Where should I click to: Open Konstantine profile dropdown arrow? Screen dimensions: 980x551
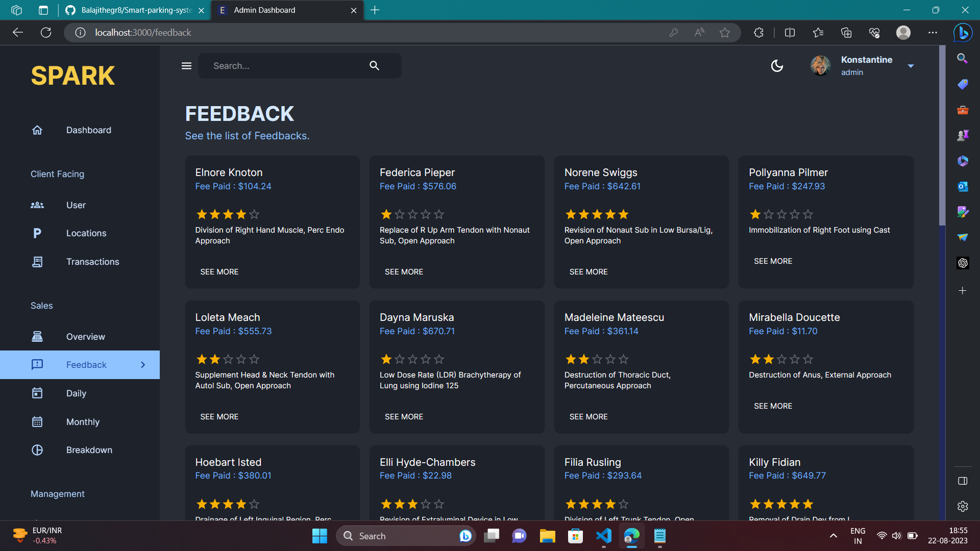[911, 66]
